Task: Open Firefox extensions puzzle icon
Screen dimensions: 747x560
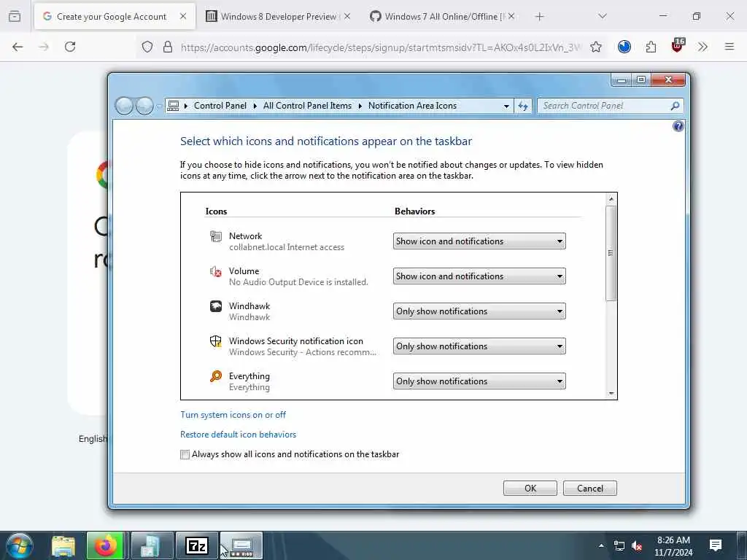Action: tap(651, 47)
